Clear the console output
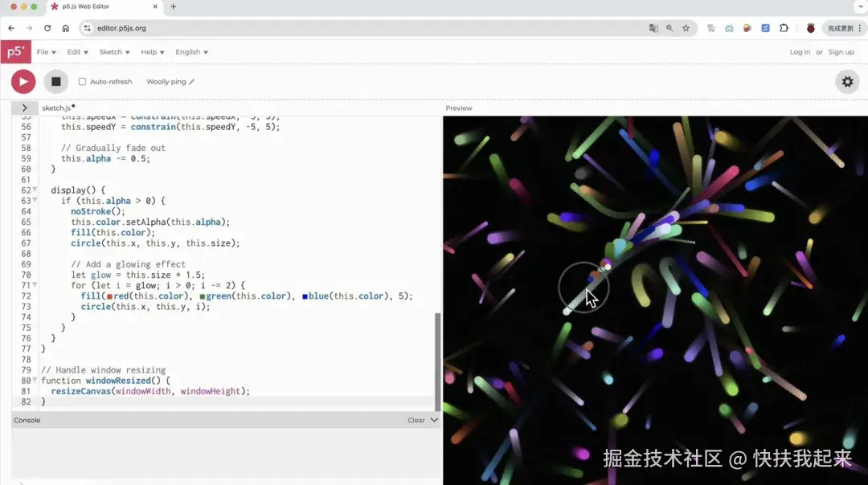 click(416, 420)
